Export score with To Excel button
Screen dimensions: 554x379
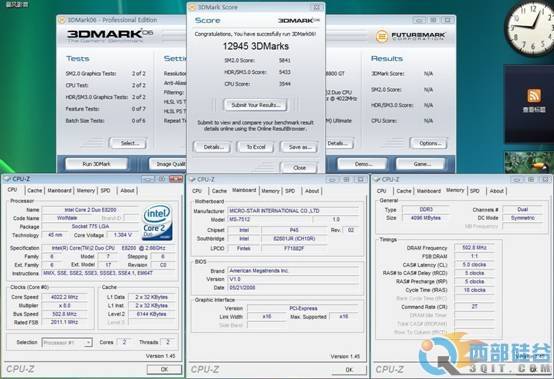tap(255, 147)
